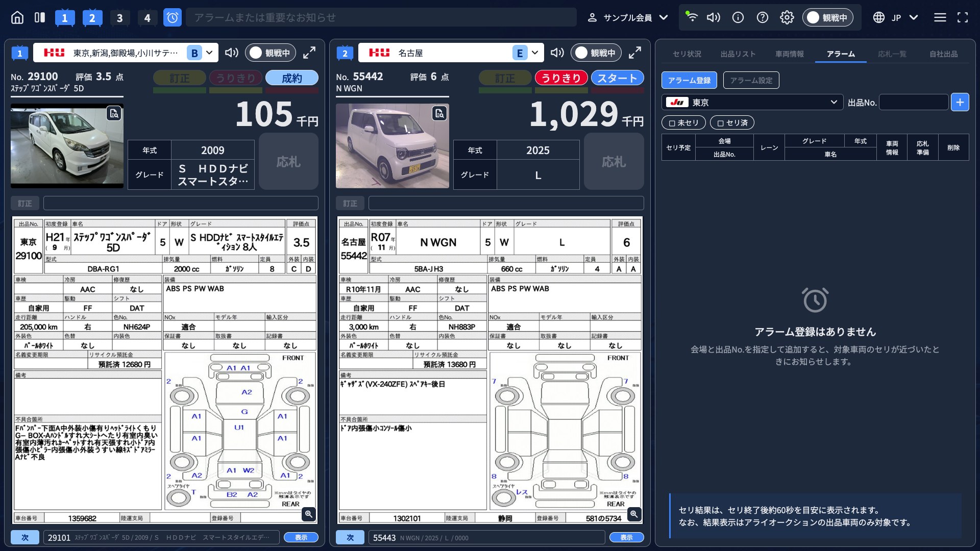Image resolution: width=980 pixels, height=551 pixels.
Task: Go to the home screen icon
Action: point(17,17)
